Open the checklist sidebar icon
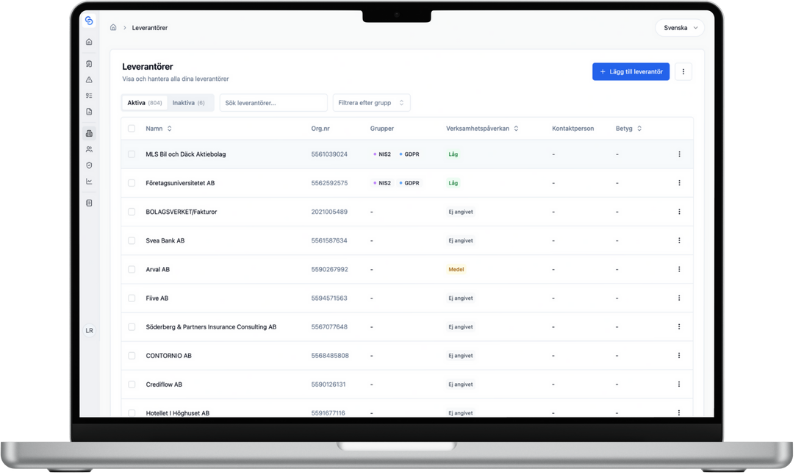Viewport: 794px width, 473px height. pos(89,96)
